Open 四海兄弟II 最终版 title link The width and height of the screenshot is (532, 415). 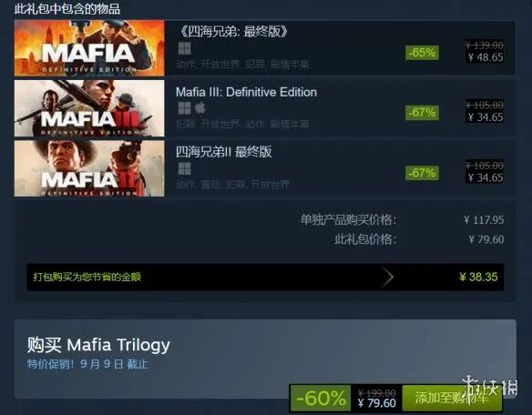point(224,152)
